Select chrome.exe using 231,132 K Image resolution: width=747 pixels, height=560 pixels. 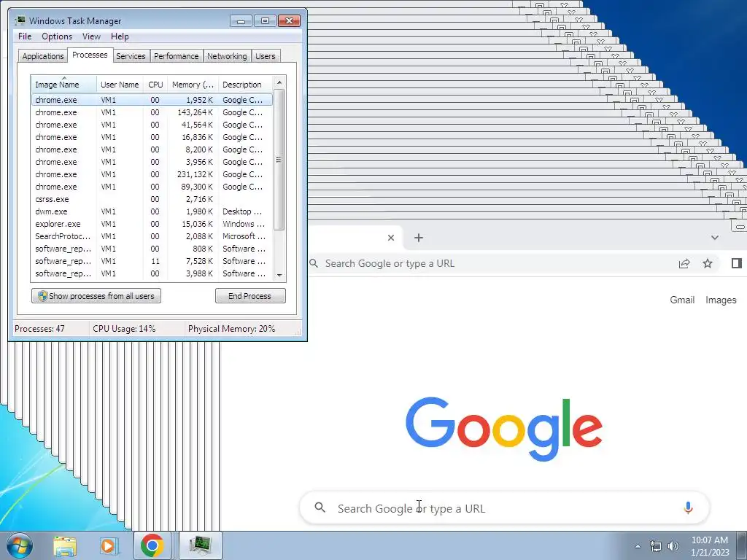tap(152, 174)
